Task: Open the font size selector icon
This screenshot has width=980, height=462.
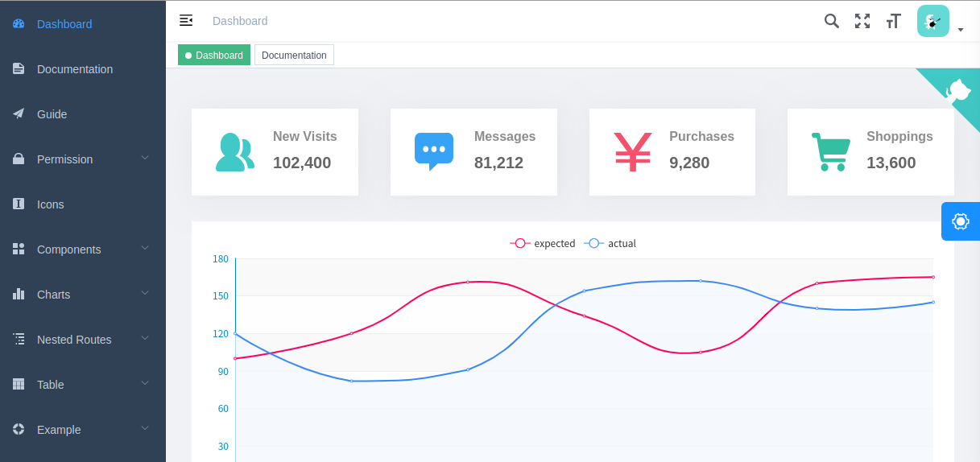Action: (893, 21)
